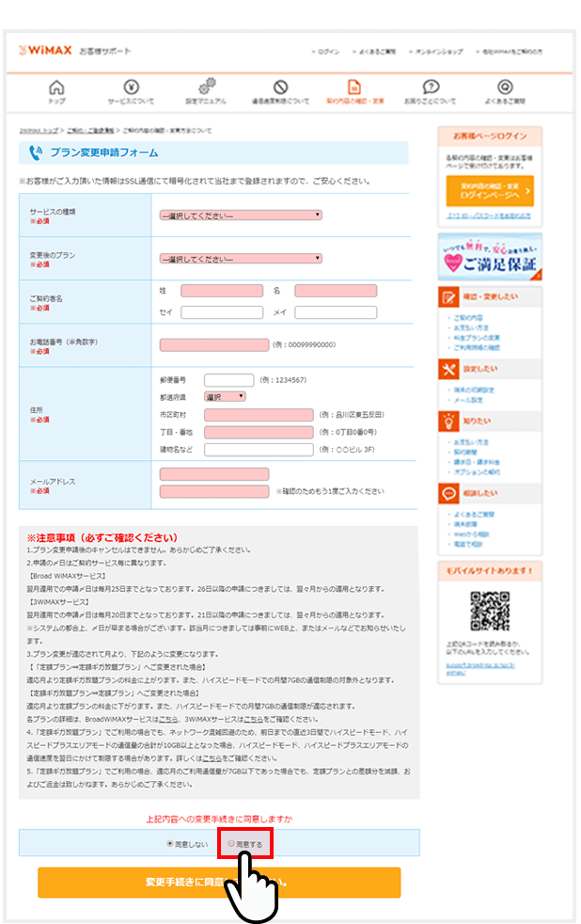
Task: Select the 同意しない radio button
Action: coord(169,844)
